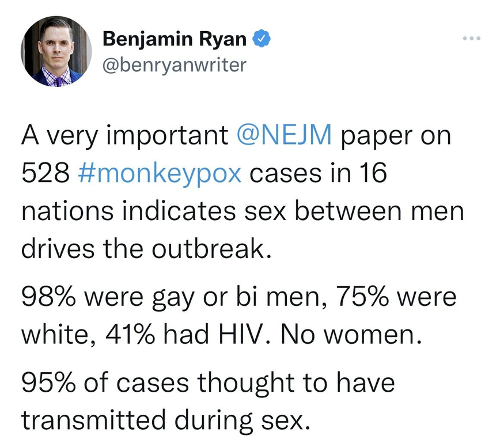Screen dimensions: 504x447
Task: Click the Benjamin Ryan display name
Action: click(x=174, y=39)
